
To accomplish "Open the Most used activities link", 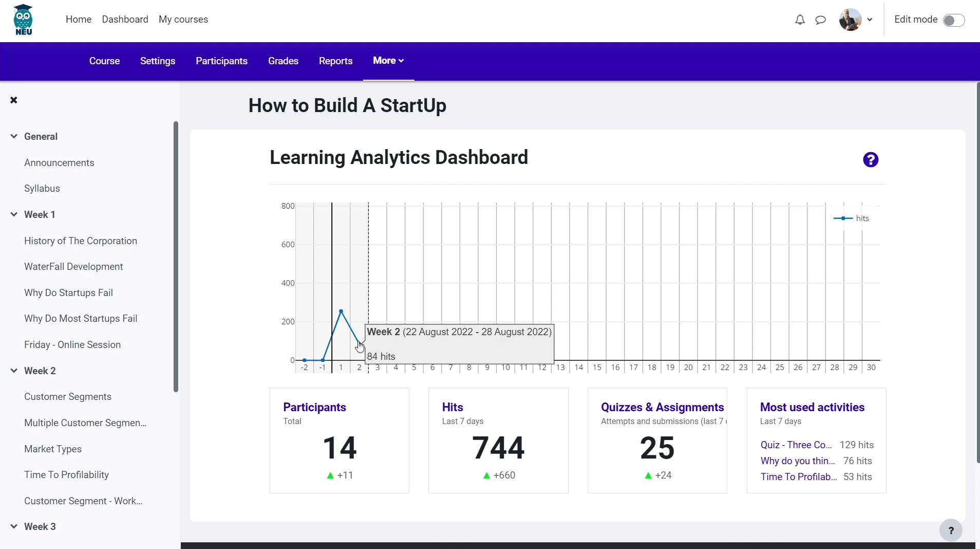I will (x=812, y=407).
